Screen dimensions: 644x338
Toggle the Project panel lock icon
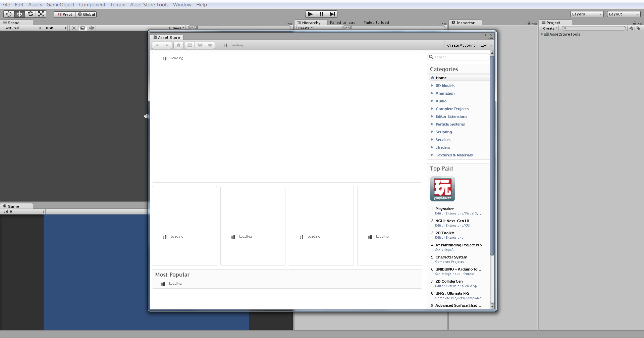[634, 23]
